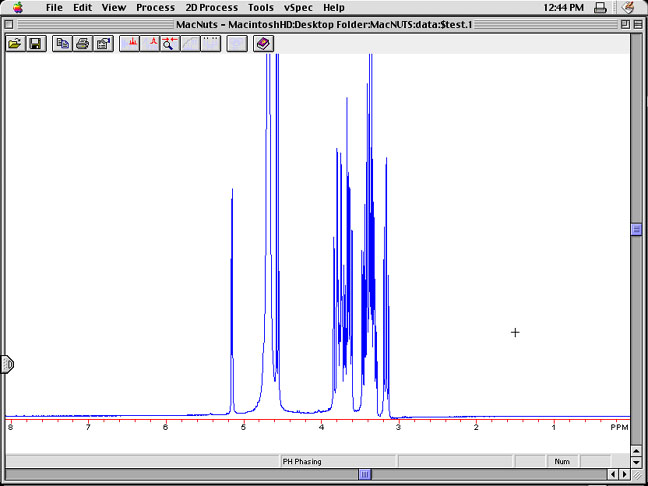
Task: Click the Copy toolbar icon
Action: point(63,44)
